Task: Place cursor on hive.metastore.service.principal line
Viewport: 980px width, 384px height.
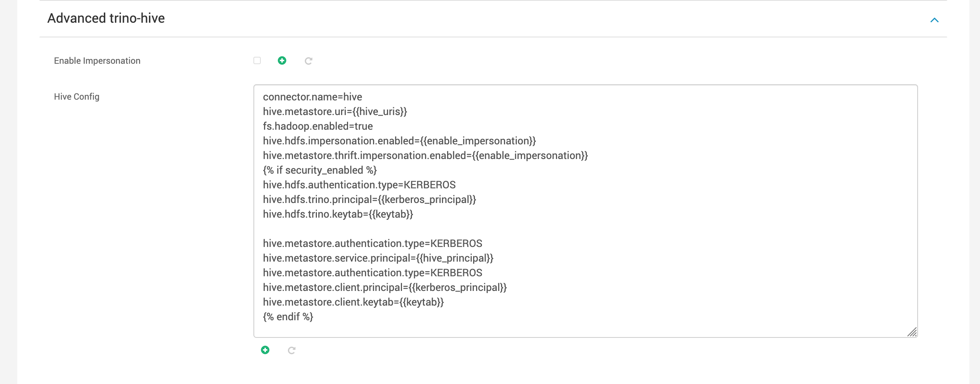Action: [378, 258]
